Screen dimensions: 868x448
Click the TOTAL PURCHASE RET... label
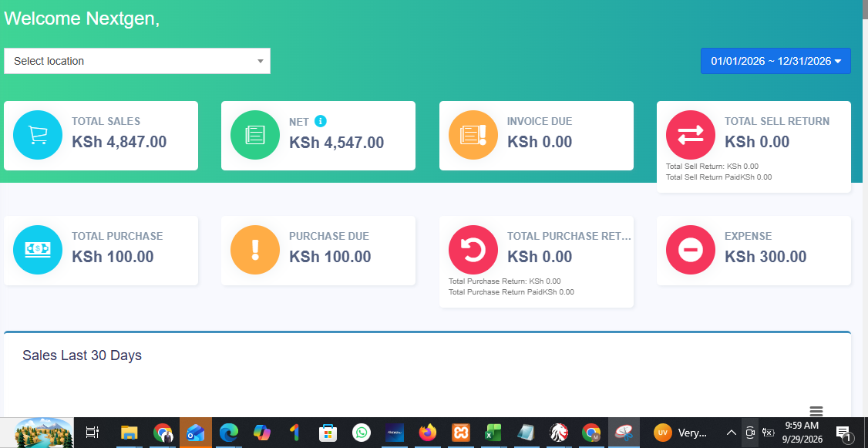[569, 236]
